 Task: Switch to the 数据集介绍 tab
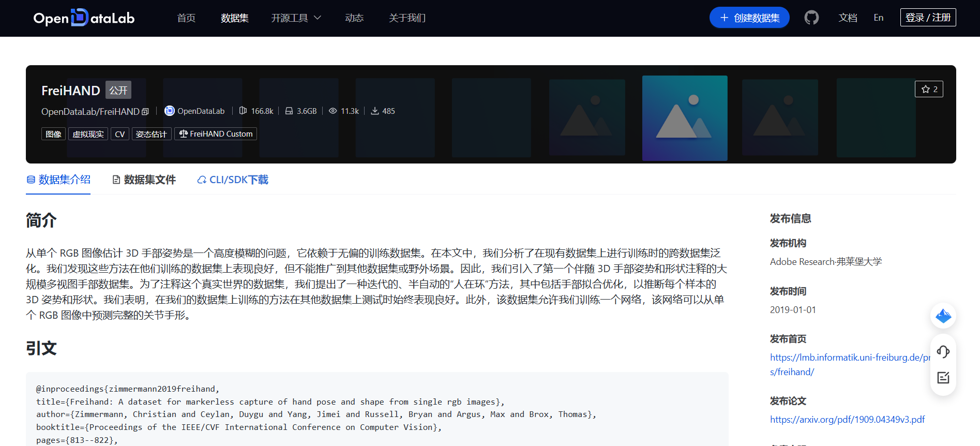pyautogui.click(x=58, y=180)
